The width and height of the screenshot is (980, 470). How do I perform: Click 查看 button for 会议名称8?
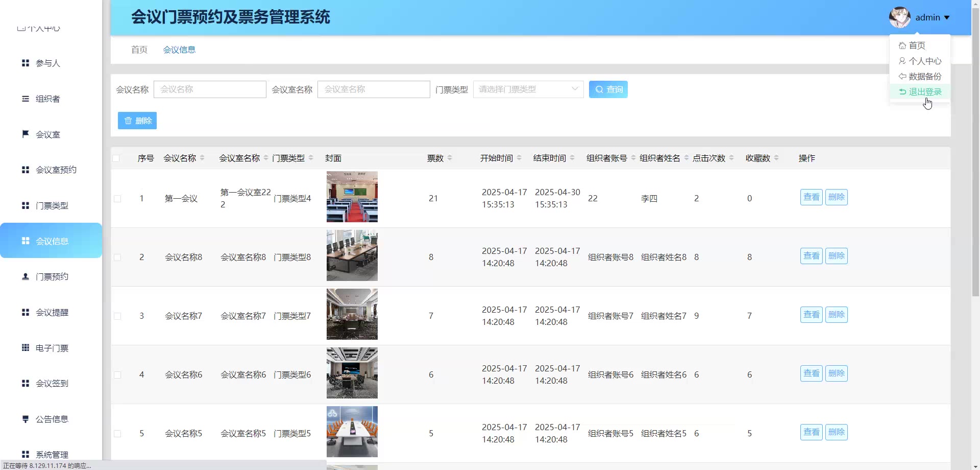click(x=811, y=256)
